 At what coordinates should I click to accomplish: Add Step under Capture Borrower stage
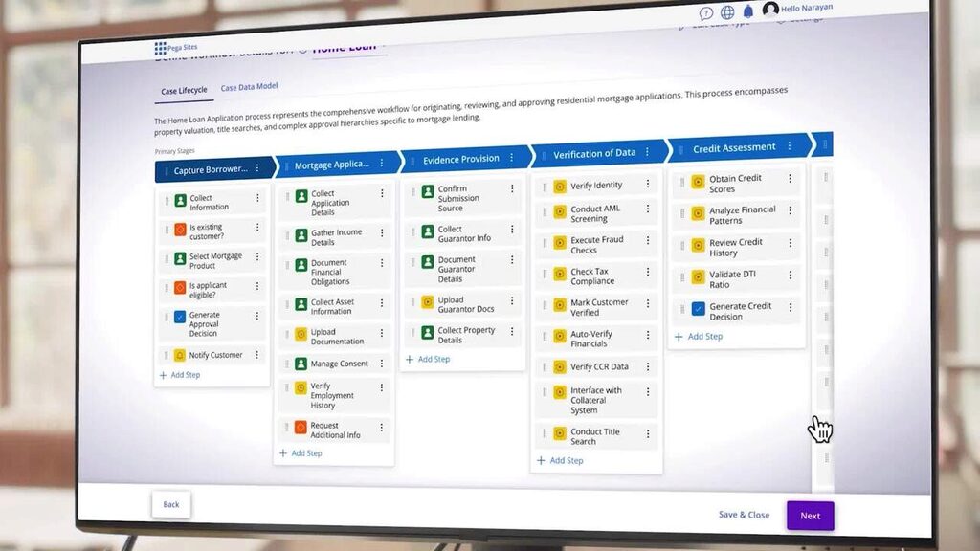tap(180, 375)
